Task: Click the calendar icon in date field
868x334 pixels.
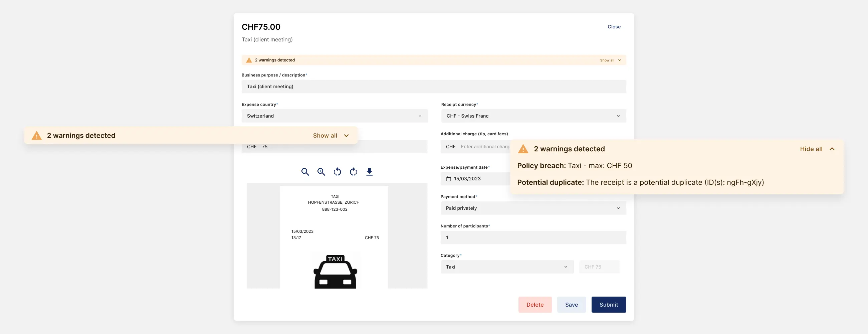Action: [x=448, y=179]
